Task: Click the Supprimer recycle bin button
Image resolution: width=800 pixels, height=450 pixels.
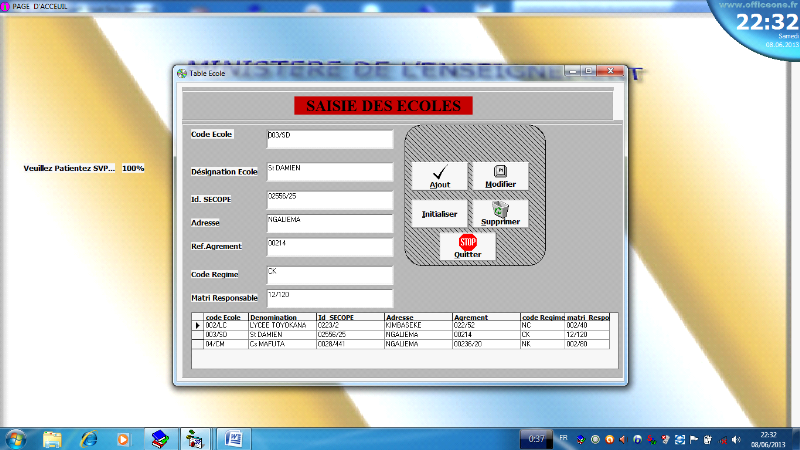Action: 500,213
